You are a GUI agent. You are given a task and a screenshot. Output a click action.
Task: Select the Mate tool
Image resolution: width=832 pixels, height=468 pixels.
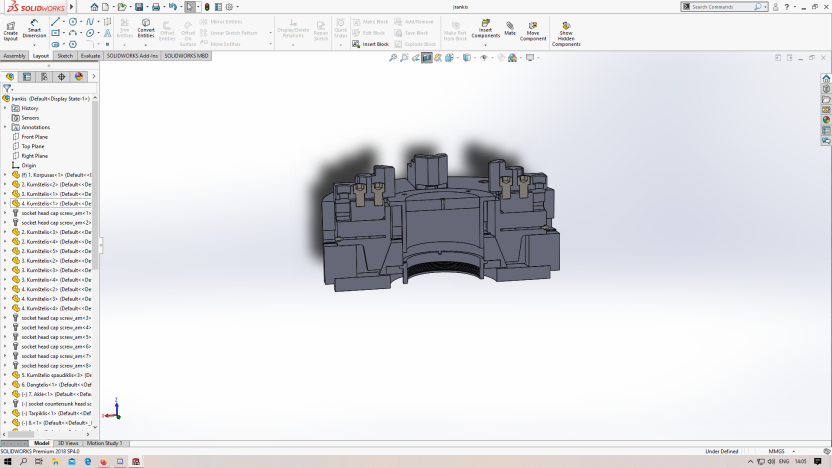[510, 28]
